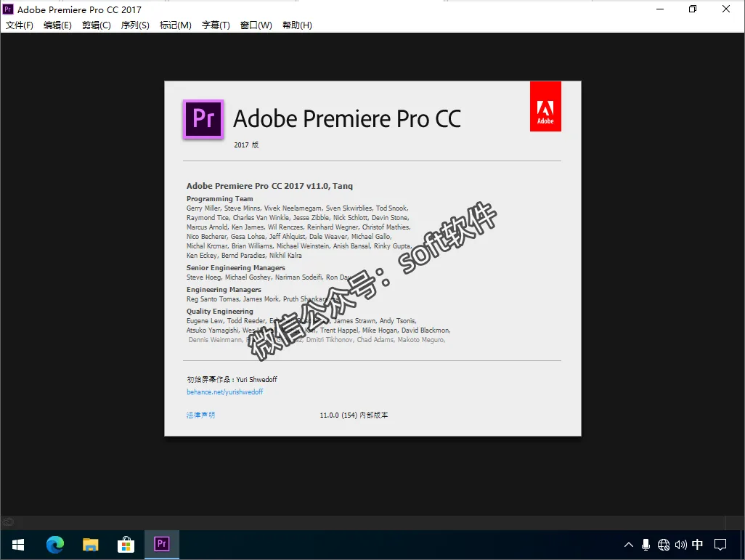Open the 剪辑(C) menu
The width and height of the screenshot is (745, 560).
pos(97,25)
